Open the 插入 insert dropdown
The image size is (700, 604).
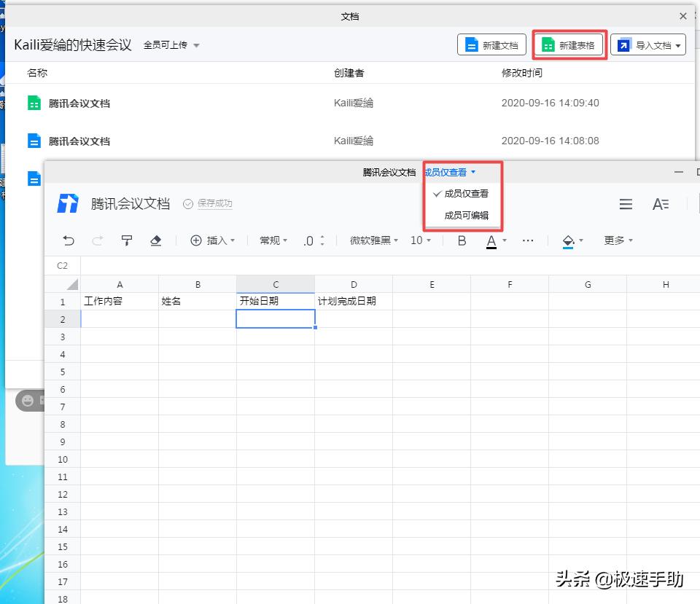pos(213,240)
